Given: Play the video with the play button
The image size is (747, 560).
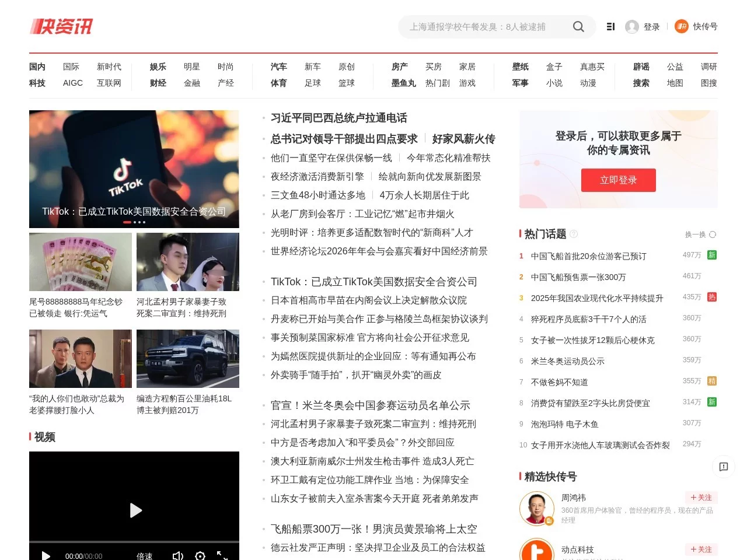Looking at the screenshot, I should [x=135, y=510].
